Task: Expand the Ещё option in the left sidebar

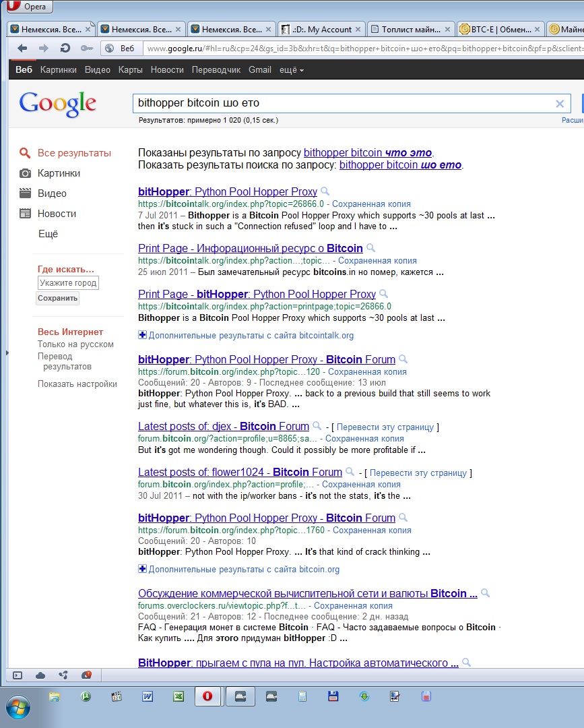Action: 48,234
